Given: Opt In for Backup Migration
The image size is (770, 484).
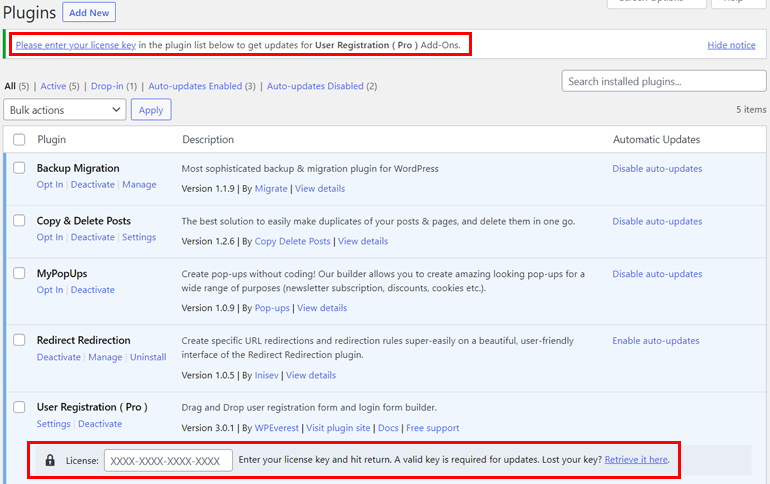Looking at the screenshot, I should 50,185.
